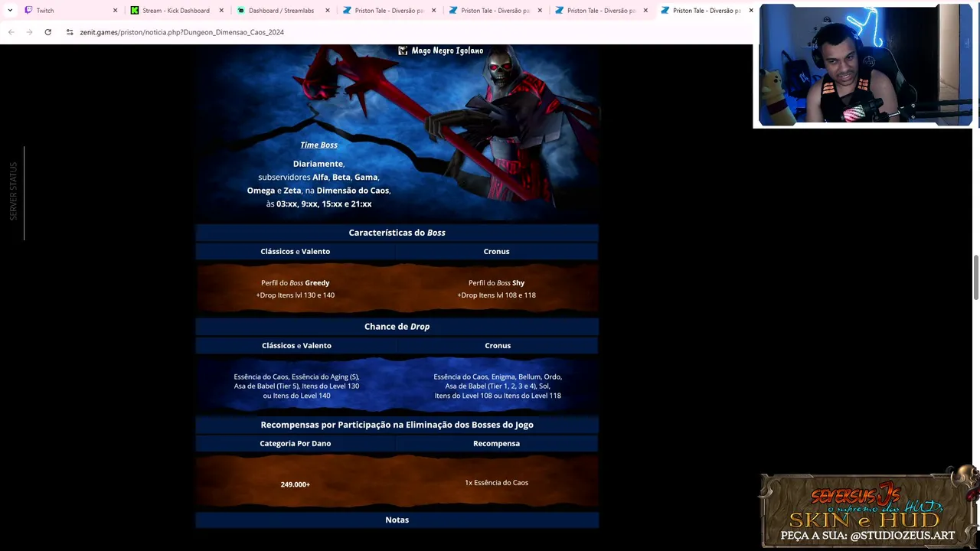Switch to Dashboard / Streamlabs tab

283,11
